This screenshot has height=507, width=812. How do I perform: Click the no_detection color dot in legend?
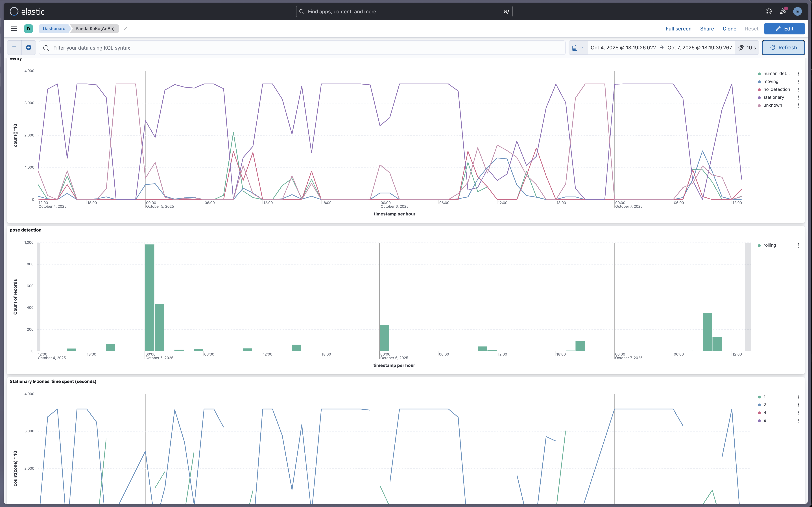click(759, 90)
